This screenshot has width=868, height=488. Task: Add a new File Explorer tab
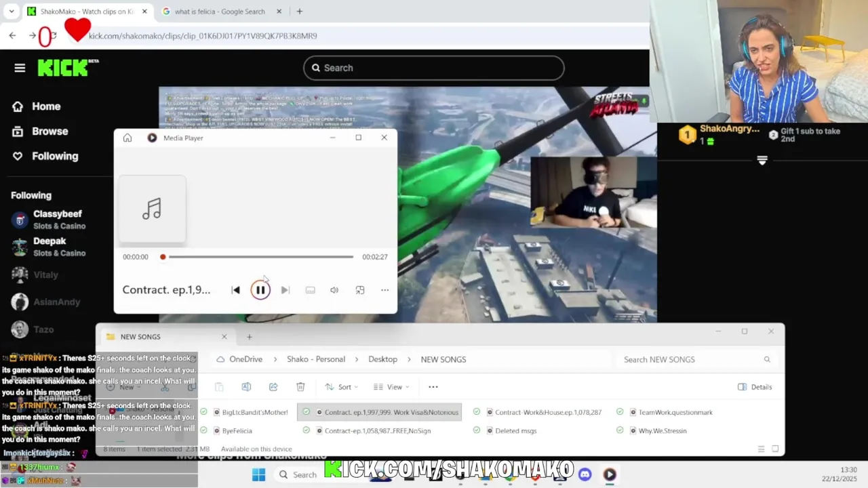(x=249, y=337)
